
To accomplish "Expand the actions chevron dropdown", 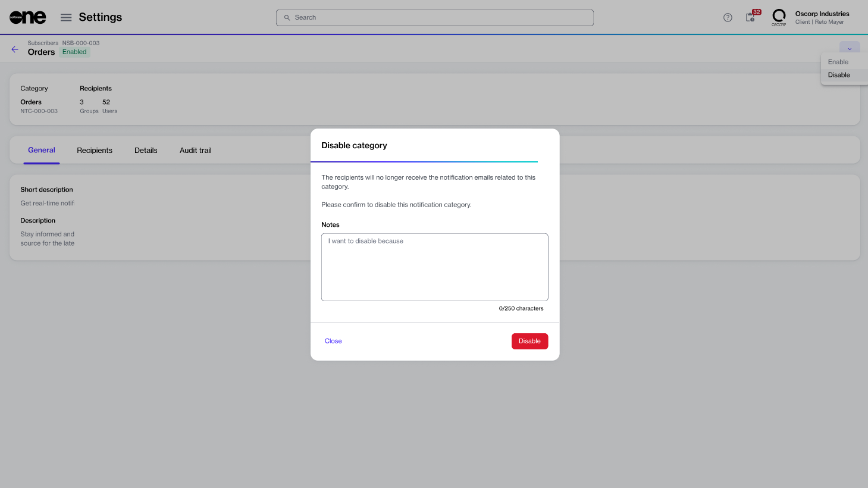I will click(850, 48).
